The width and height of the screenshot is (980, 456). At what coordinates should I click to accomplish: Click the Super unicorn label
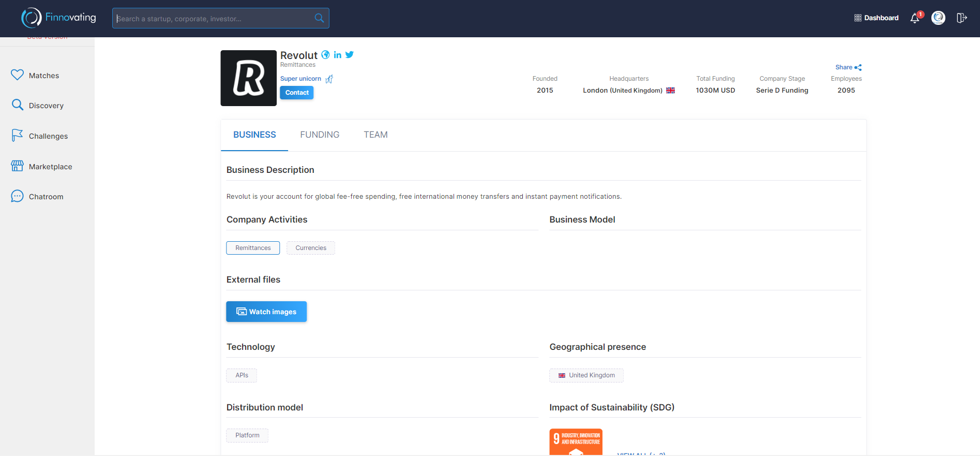pos(300,79)
